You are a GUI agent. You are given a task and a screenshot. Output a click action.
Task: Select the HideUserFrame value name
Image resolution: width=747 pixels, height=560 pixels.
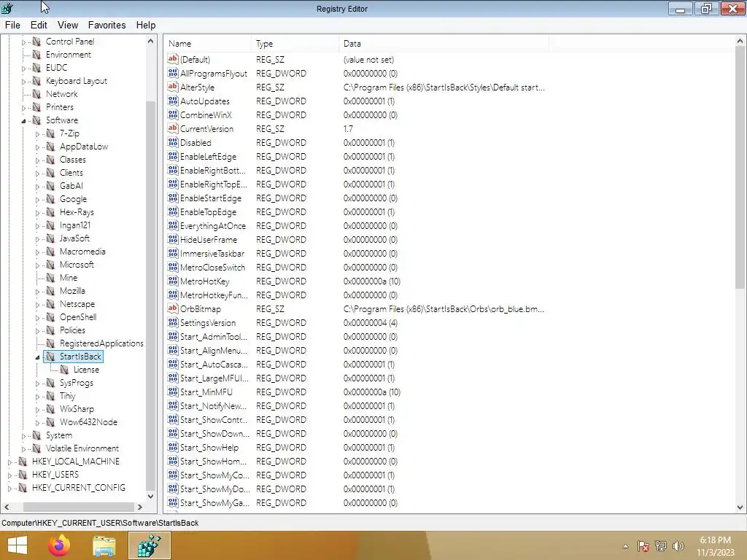[x=208, y=239]
